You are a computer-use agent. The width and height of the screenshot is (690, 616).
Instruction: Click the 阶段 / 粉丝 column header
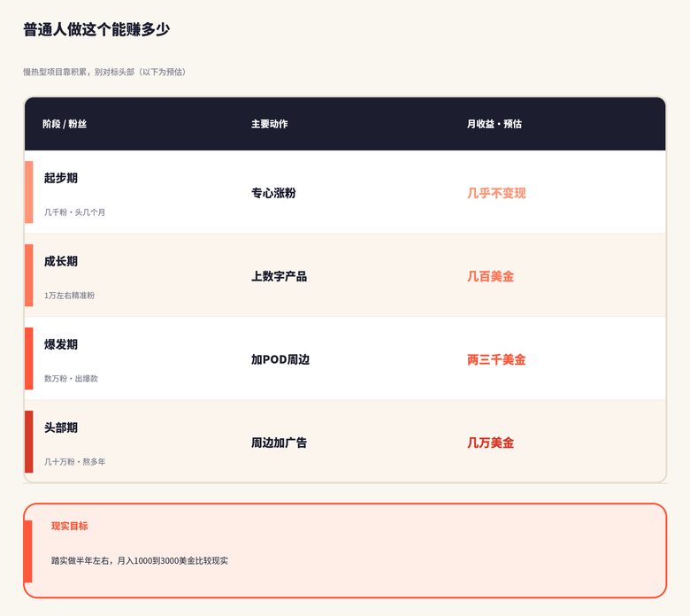[x=65, y=124]
